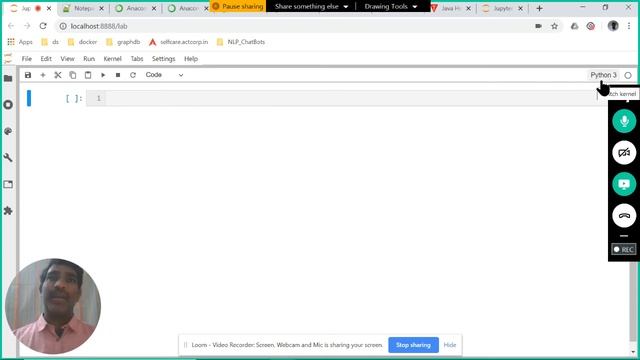Open the Running Terminals and Kernels sidebar icon
The height and width of the screenshot is (360, 640).
8,105
